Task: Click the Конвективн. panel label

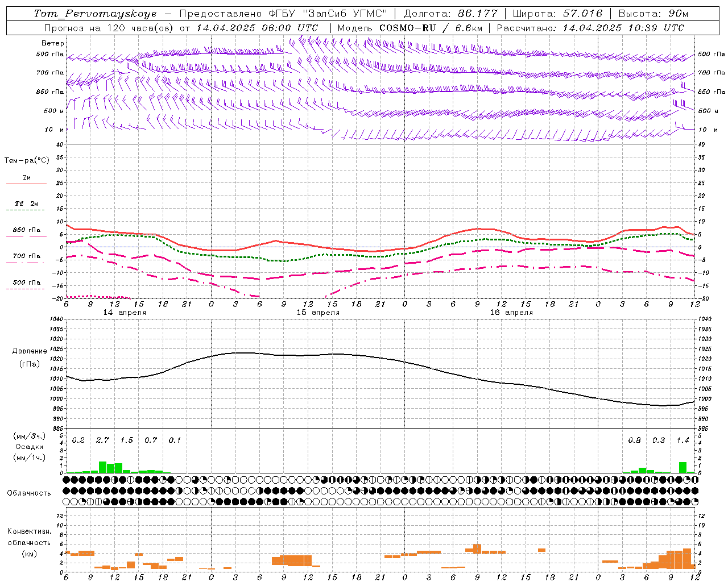Action: coord(29,531)
